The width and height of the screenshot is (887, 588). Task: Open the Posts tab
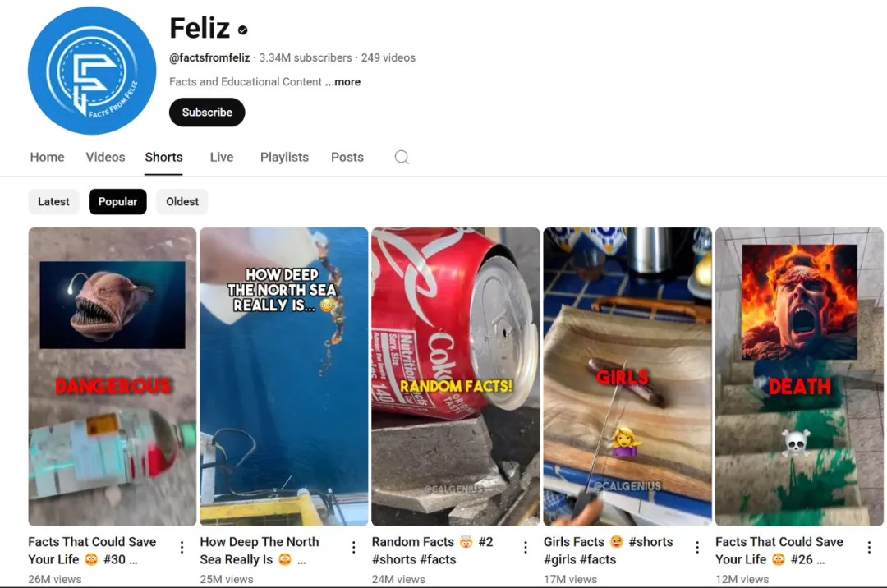click(347, 157)
